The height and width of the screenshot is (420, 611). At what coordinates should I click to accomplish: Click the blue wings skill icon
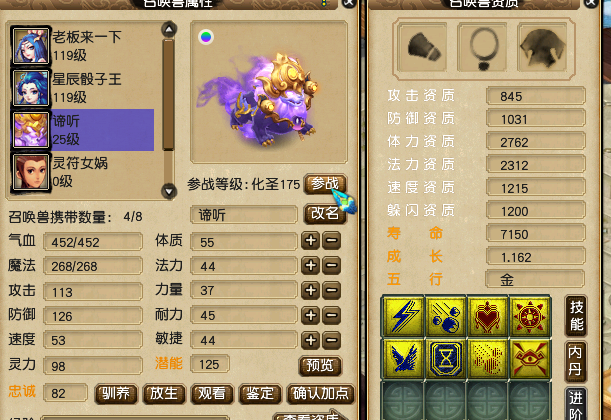click(404, 359)
